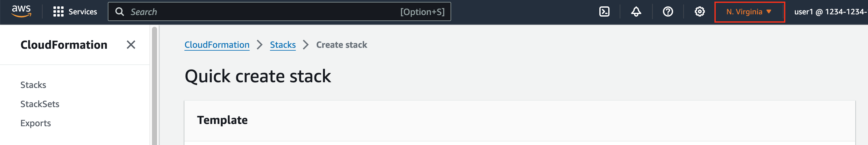Viewport: 868px width, 145px height.
Task: Follow the CloudFormation breadcrumb link
Action: (x=217, y=45)
